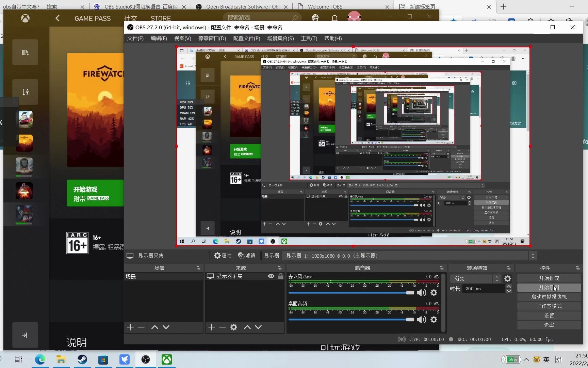Open 编辑(E) menu
Viewport: 588px width, 368px height.
[x=159, y=39]
